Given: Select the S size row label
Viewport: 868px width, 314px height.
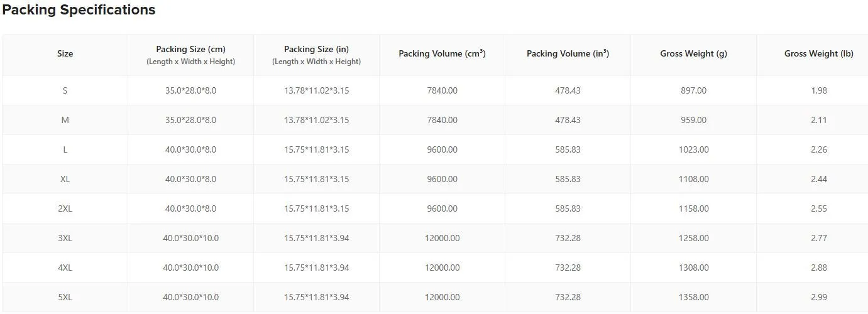Looking at the screenshot, I should (65, 90).
